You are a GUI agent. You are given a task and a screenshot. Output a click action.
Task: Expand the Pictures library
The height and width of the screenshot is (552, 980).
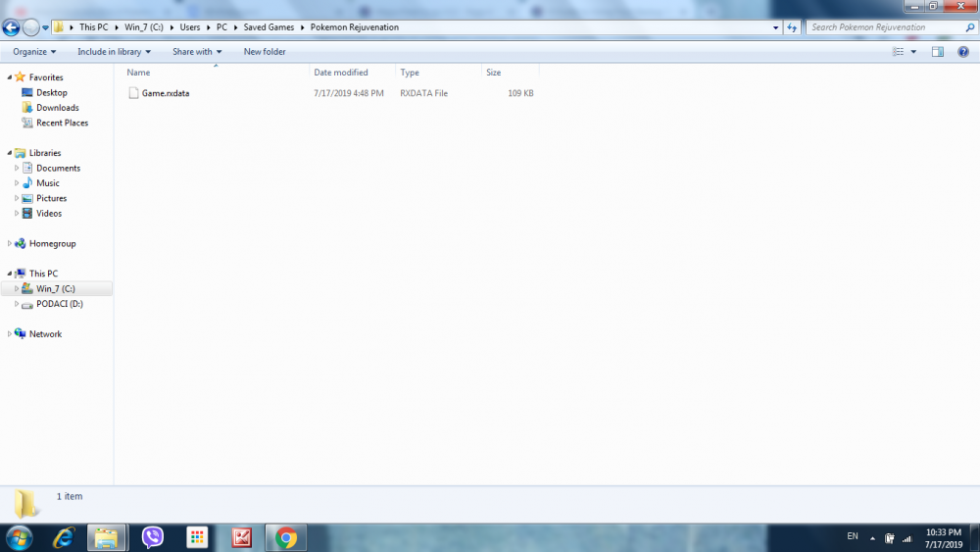pos(17,198)
